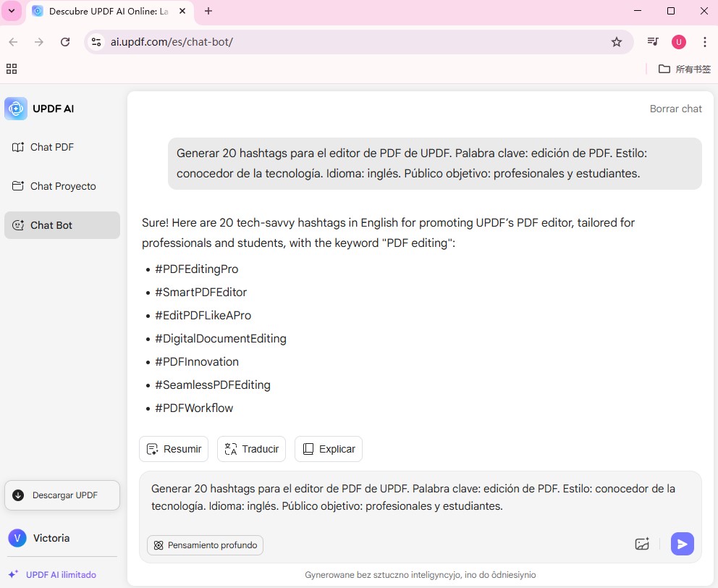Click hashtag #SeamlessPDFEditing
Screen dimensions: 718x588
213,385
